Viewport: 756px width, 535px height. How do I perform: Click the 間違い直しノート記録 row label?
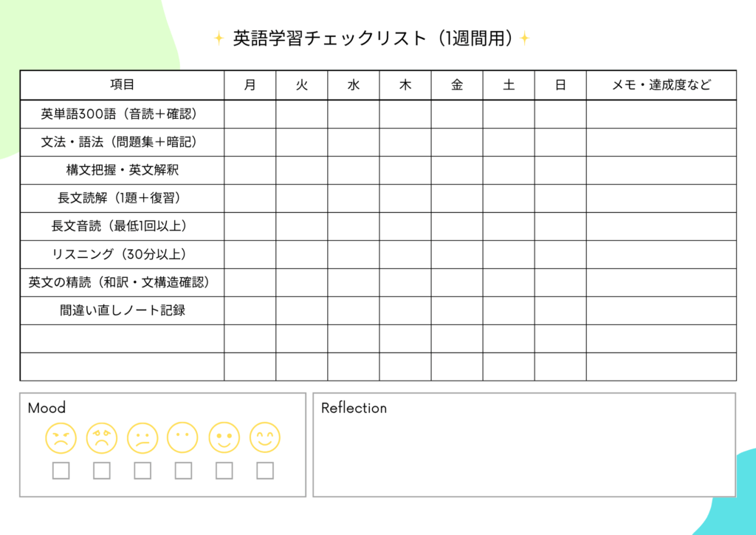pyautogui.click(x=123, y=310)
